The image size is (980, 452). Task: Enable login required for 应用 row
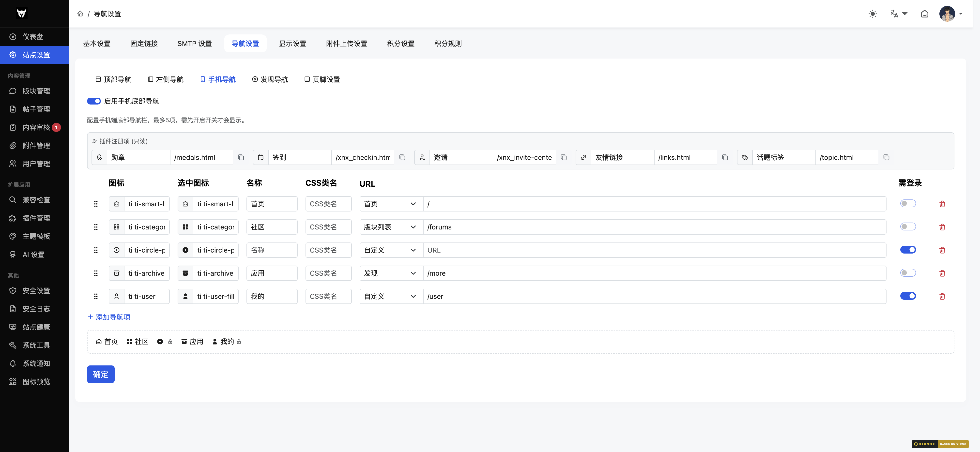point(908,273)
